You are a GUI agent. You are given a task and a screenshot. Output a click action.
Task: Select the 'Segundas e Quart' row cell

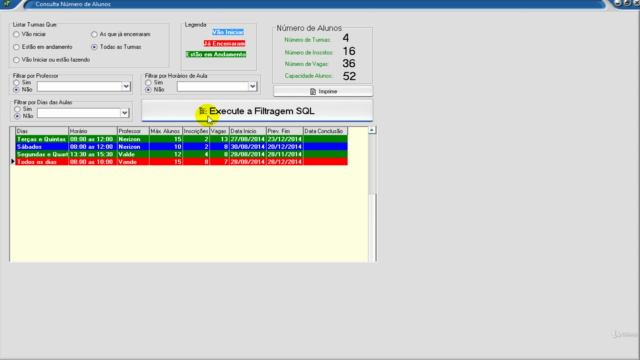[42, 154]
